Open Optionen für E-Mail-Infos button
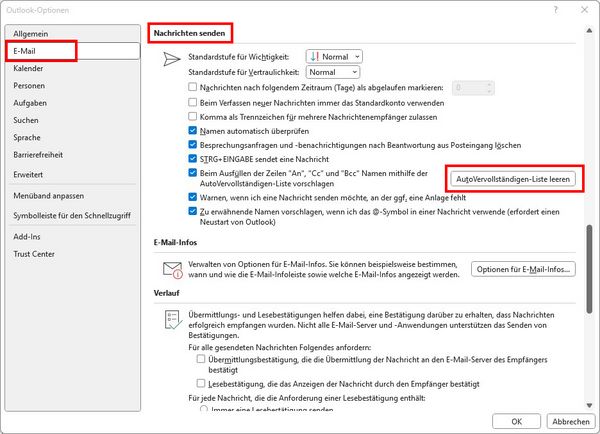 523,269
